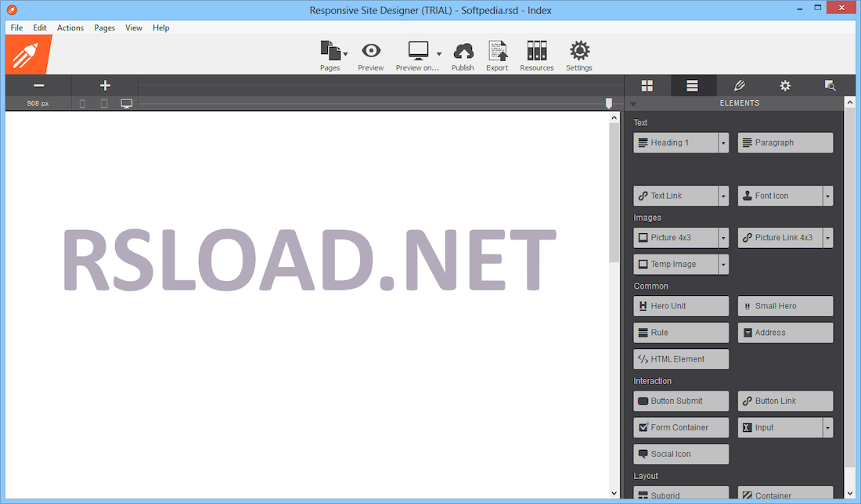Open the Actions menu

click(70, 27)
